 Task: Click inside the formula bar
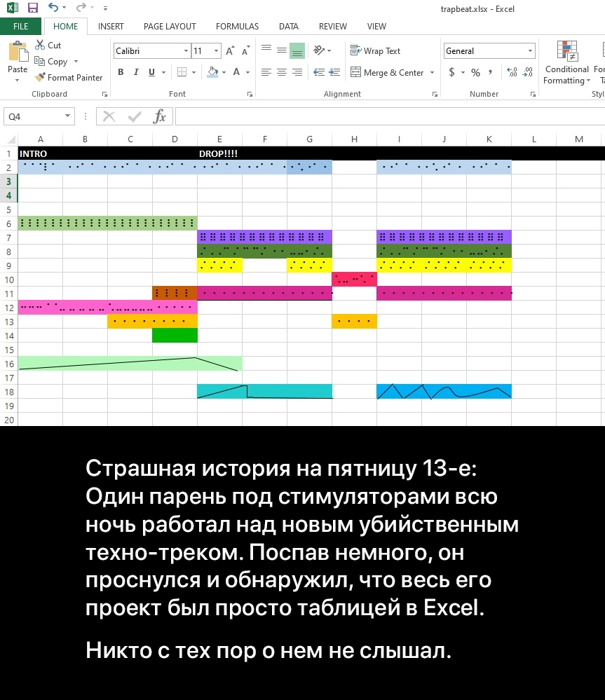[390, 116]
